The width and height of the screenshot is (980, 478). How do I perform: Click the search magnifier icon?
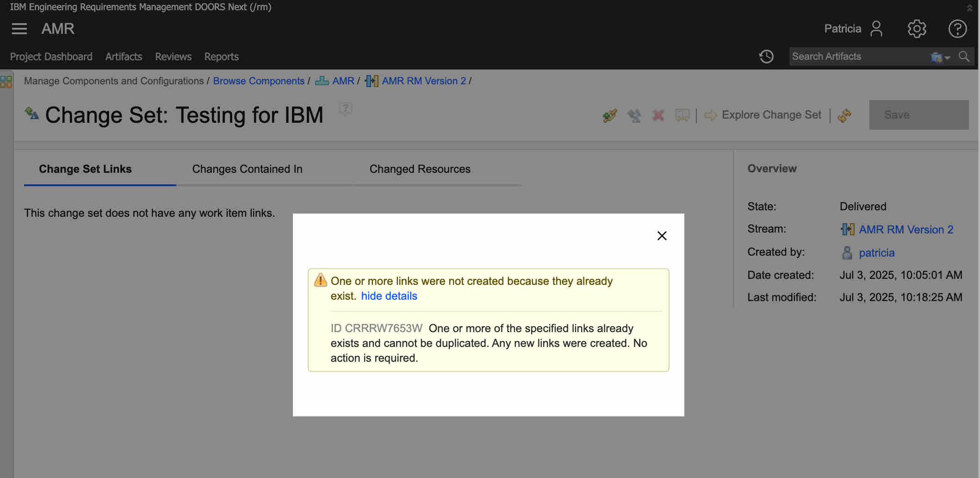coord(964,57)
